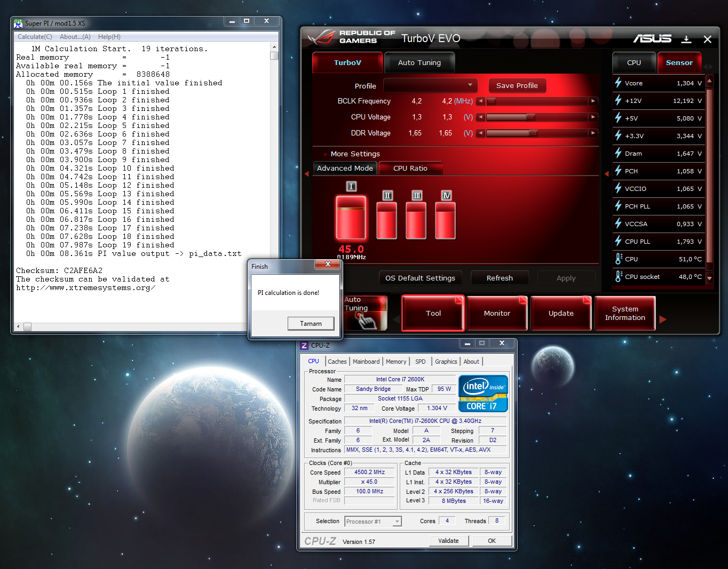Open Calculate(C) menu in Super PI
This screenshot has height=569, width=728.
35,37
